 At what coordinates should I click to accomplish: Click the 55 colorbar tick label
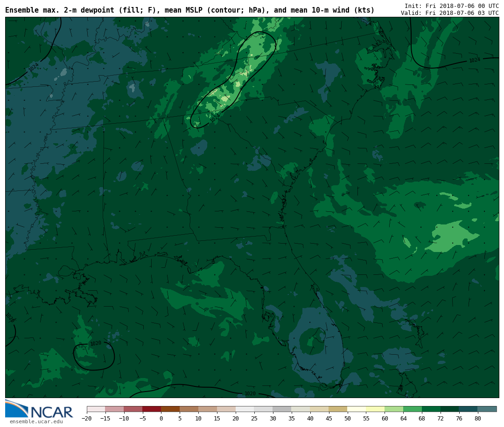366,418
